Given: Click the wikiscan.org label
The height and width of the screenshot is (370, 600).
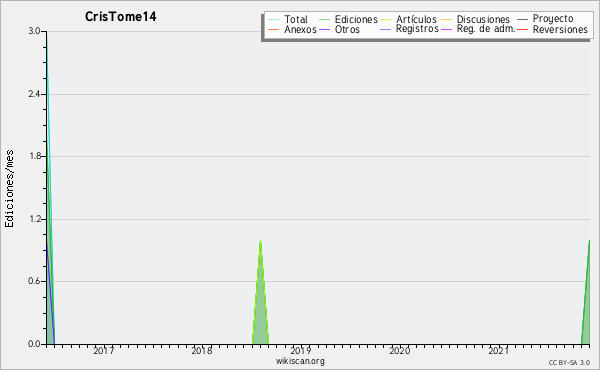Looking at the screenshot, I should [x=300, y=361].
